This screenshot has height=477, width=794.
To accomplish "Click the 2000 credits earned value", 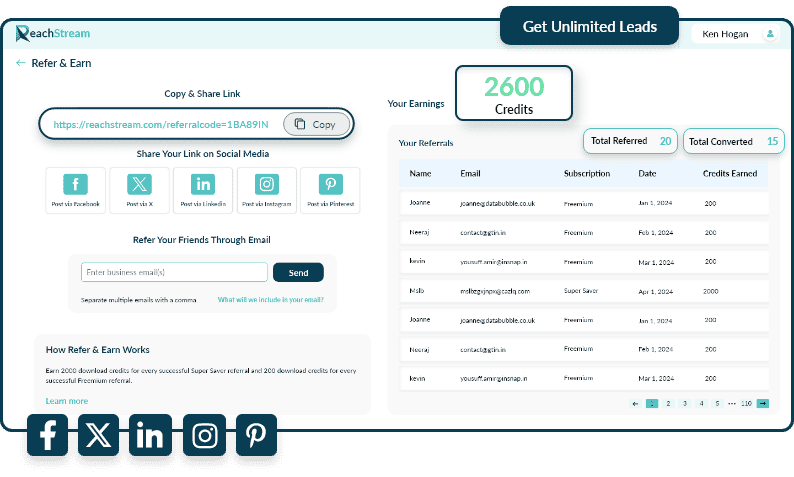I will pos(710,291).
